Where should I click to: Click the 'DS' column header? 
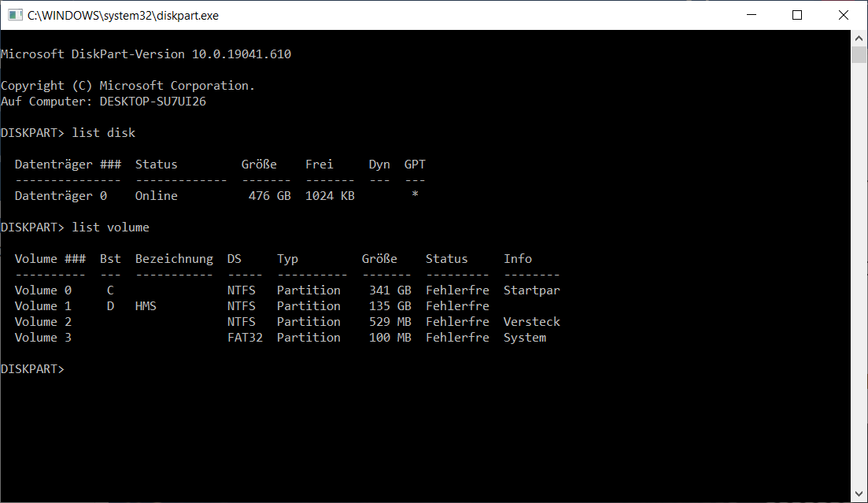(x=235, y=259)
